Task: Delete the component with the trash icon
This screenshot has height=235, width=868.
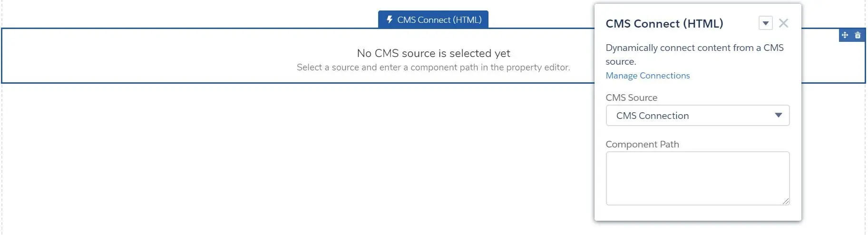Action: (858, 35)
